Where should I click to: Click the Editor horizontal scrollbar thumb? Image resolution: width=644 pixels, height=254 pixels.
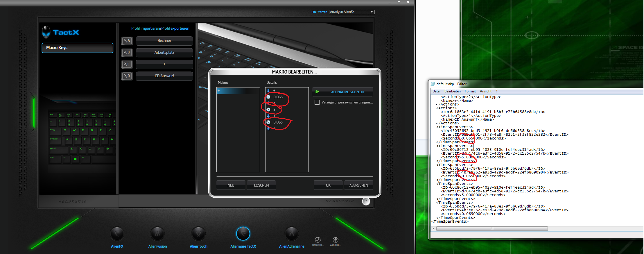tap(492, 228)
